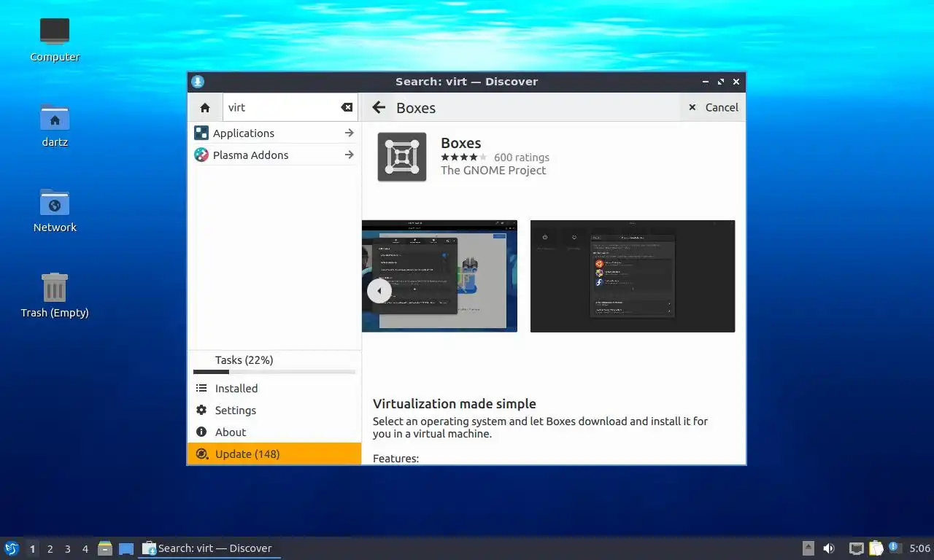Open the Trash desktop icon

pyautogui.click(x=55, y=287)
